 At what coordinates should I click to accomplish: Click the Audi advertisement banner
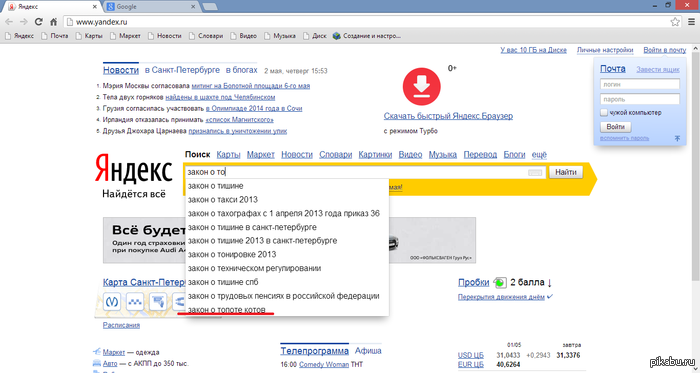click(289, 240)
